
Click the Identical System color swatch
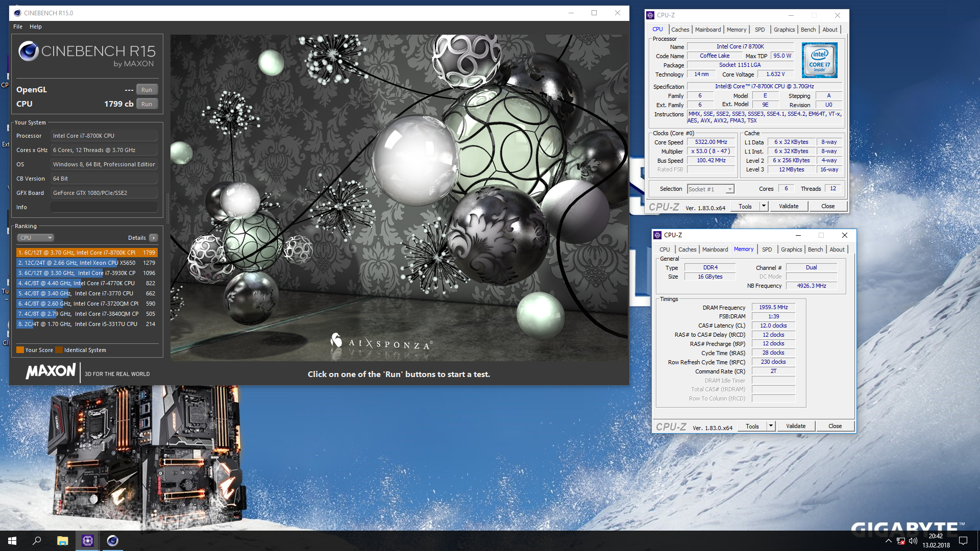click(59, 350)
